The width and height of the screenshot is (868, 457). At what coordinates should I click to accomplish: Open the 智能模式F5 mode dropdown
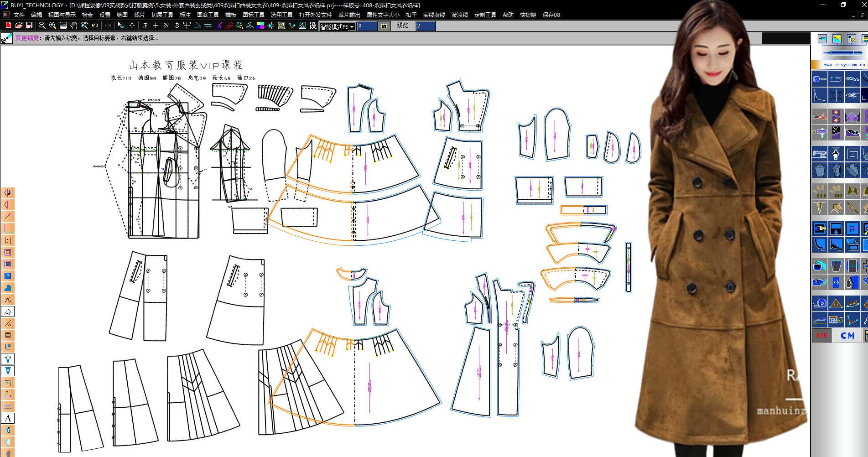(352, 27)
